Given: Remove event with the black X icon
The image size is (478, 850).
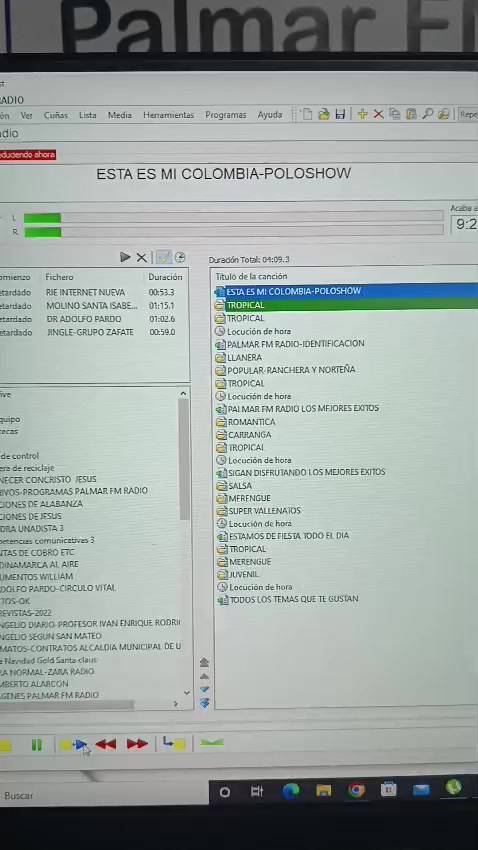Looking at the screenshot, I should coord(141,257).
